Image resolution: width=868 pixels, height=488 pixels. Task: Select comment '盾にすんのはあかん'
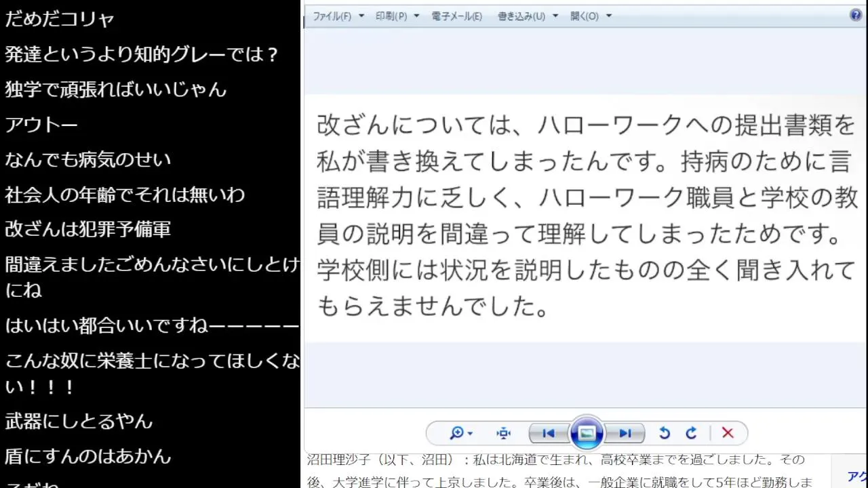point(87,456)
